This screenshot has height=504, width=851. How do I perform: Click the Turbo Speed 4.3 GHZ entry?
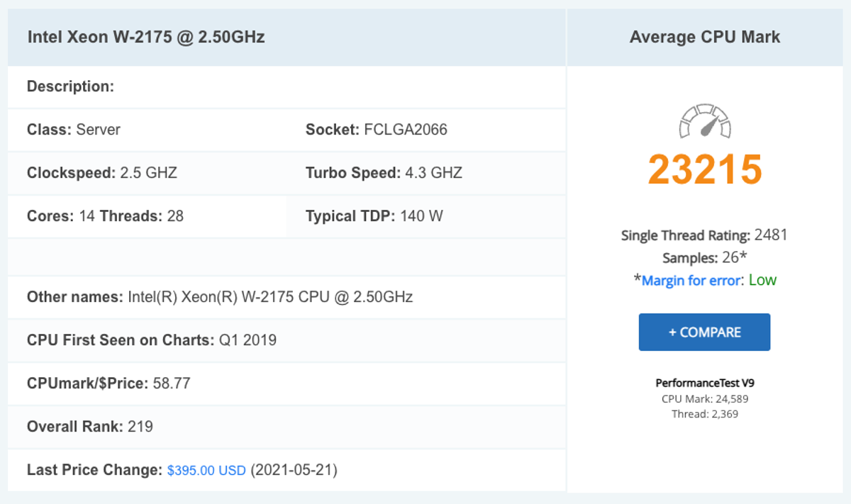[384, 173]
